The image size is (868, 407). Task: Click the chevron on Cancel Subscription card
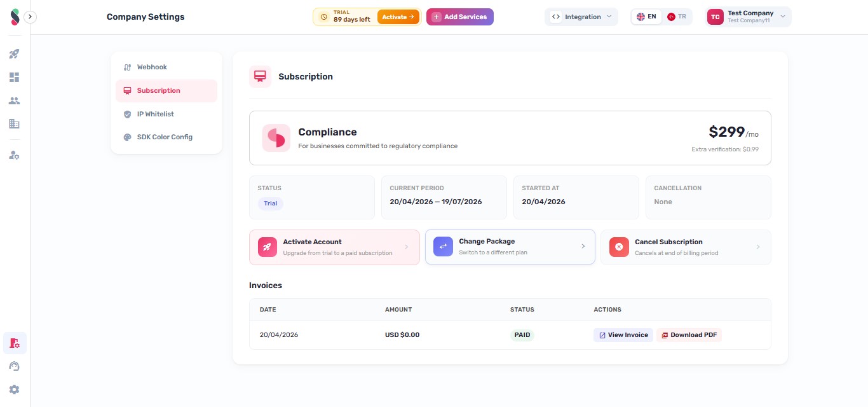point(758,247)
